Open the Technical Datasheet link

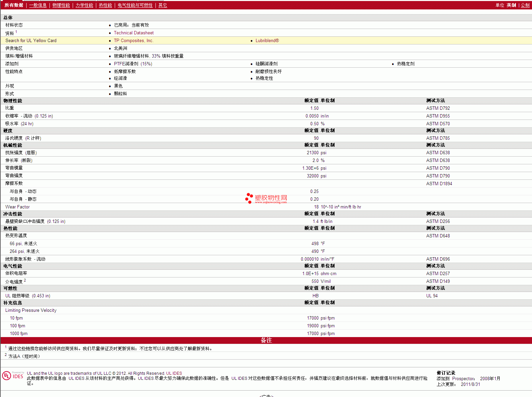tap(134, 33)
